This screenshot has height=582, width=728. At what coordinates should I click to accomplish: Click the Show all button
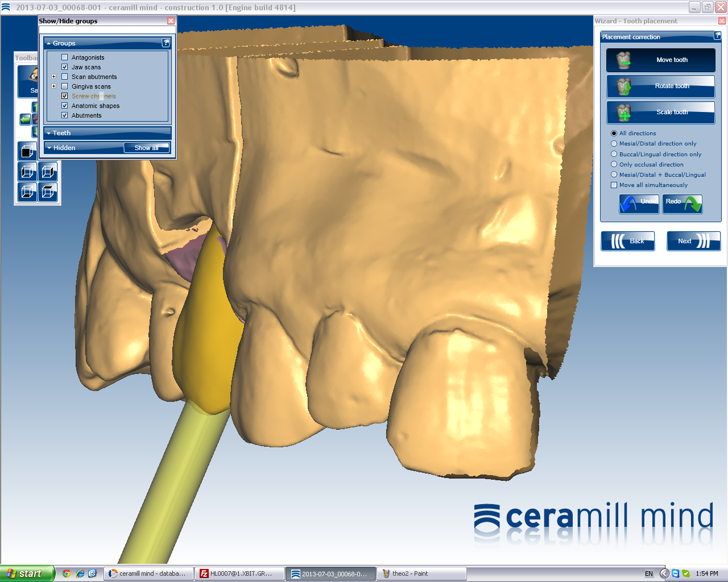click(x=146, y=148)
